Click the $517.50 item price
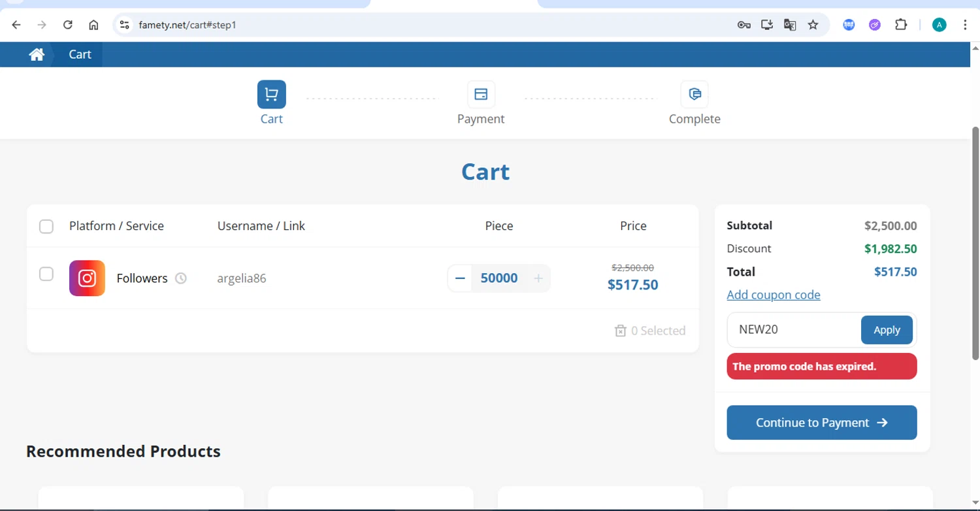Image resolution: width=980 pixels, height=511 pixels. tap(633, 285)
